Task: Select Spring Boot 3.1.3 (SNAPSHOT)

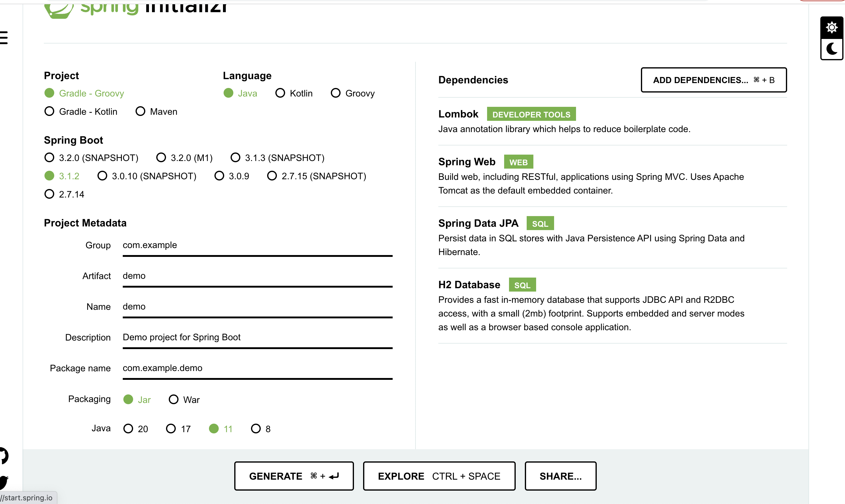Action: [278, 158]
